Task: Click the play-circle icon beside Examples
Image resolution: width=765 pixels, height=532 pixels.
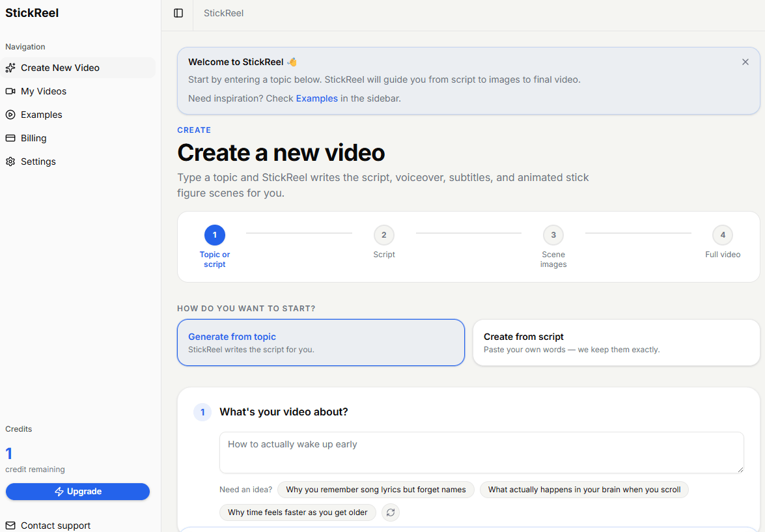Action: pyautogui.click(x=10, y=115)
